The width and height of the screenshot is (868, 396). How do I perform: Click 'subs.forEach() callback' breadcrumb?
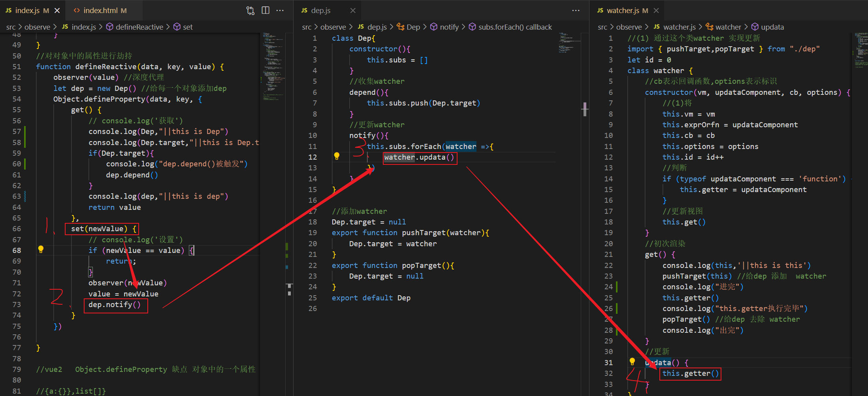point(515,27)
